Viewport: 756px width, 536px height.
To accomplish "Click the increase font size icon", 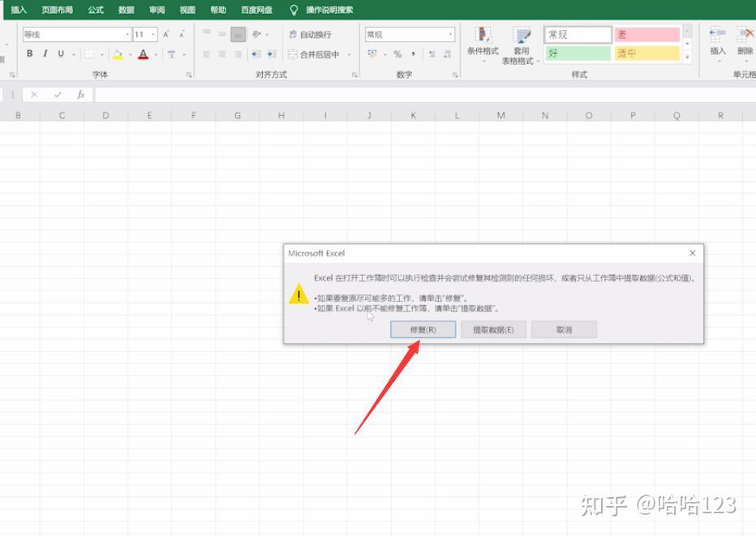I will 165,34.
